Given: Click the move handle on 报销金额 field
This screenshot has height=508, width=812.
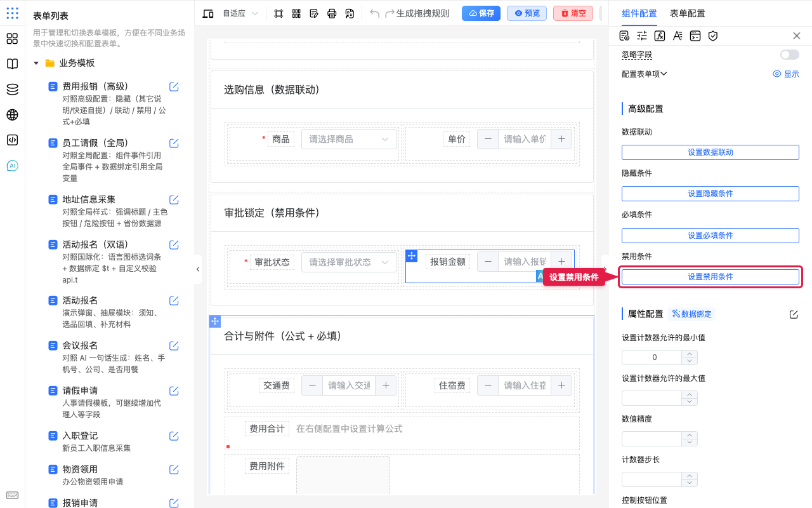Looking at the screenshot, I should (412, 256).
